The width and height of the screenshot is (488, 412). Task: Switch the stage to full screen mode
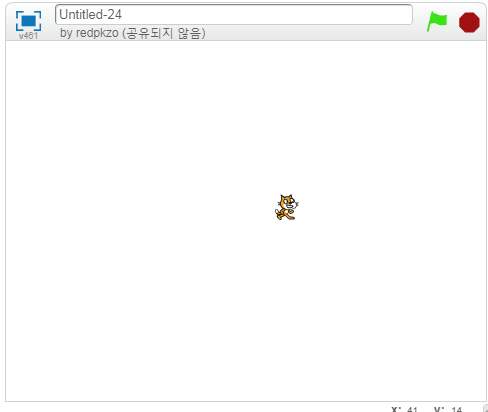pos(29,21)
